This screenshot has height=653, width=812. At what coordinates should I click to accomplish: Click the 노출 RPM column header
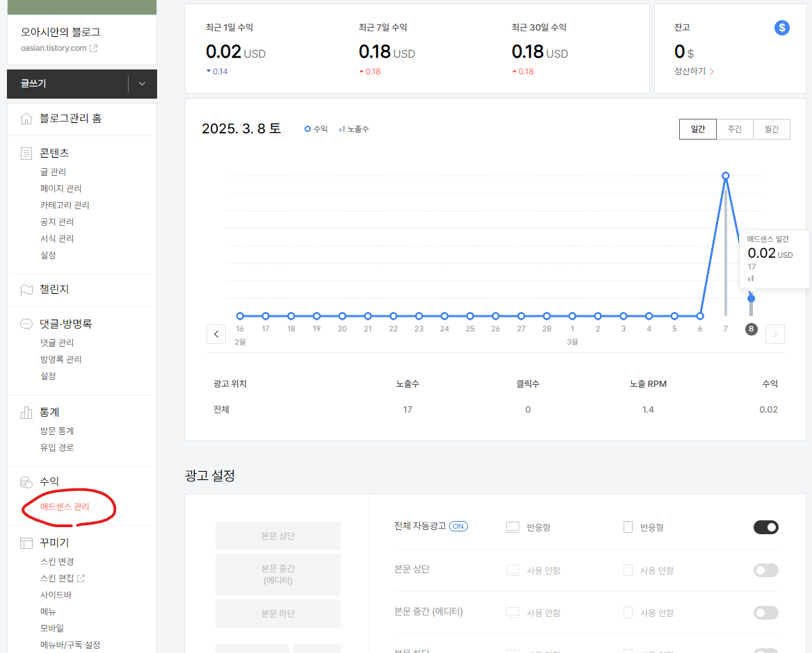point(648,384)
